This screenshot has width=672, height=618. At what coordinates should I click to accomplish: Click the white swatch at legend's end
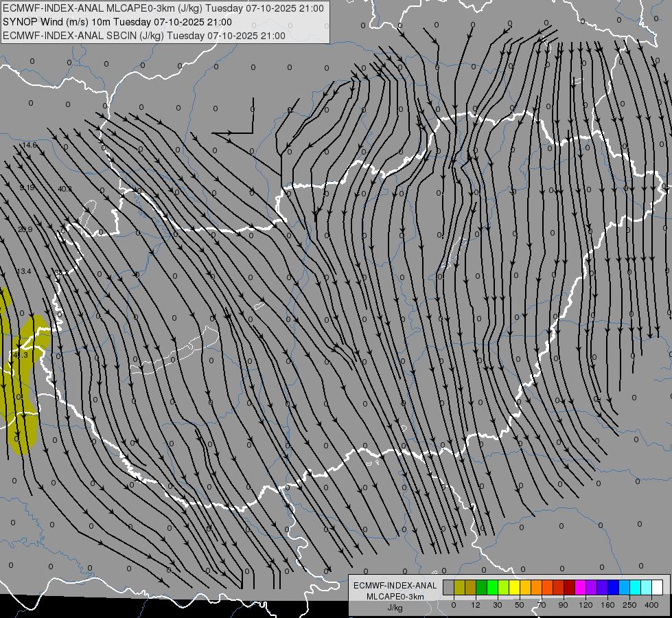657,587
